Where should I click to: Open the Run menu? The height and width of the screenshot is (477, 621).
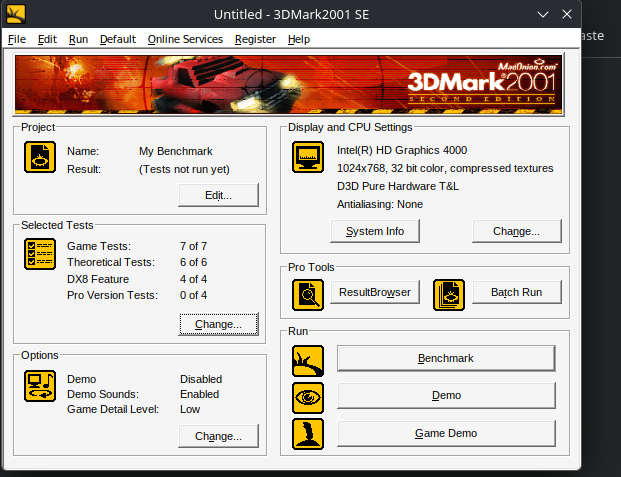[78, 39]
